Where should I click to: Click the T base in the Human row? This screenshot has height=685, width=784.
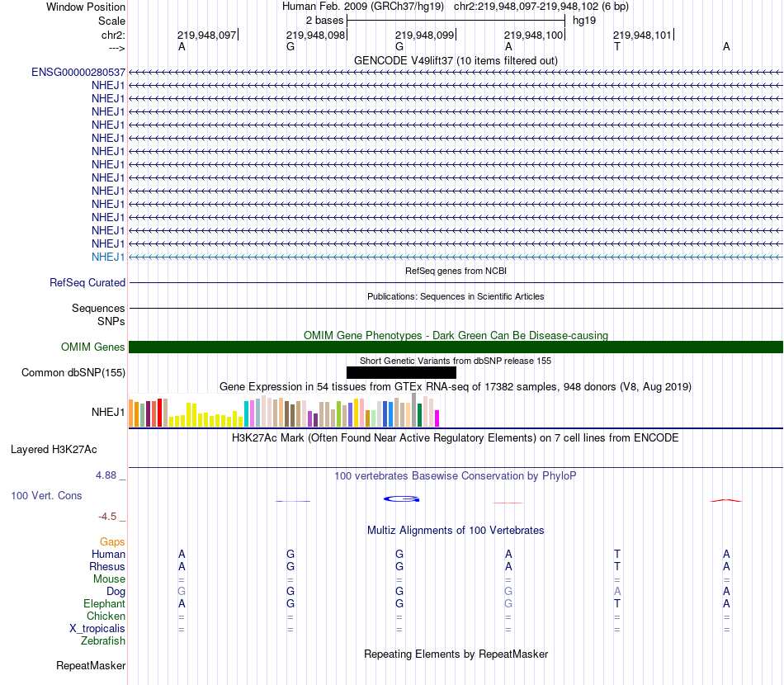pos(617,554)
